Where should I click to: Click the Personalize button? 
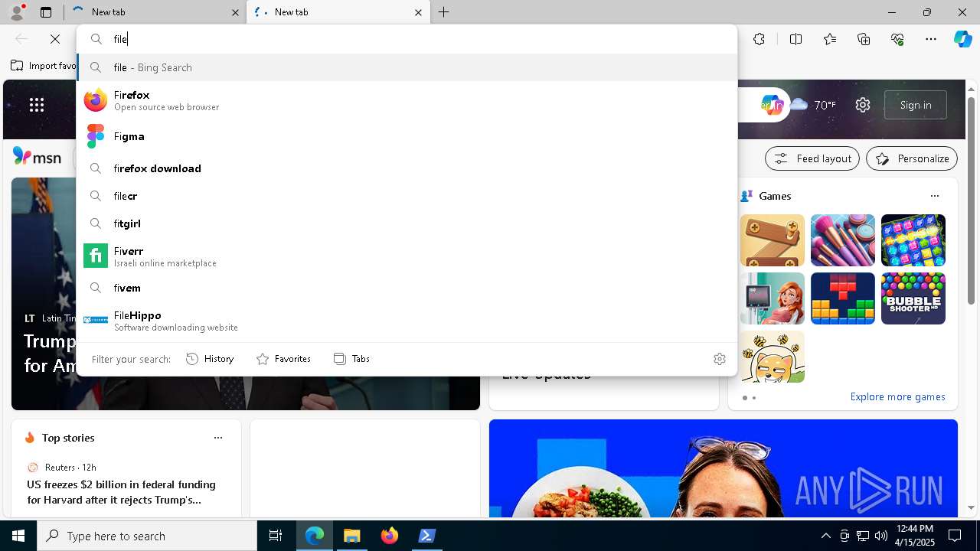coord(912,158)
